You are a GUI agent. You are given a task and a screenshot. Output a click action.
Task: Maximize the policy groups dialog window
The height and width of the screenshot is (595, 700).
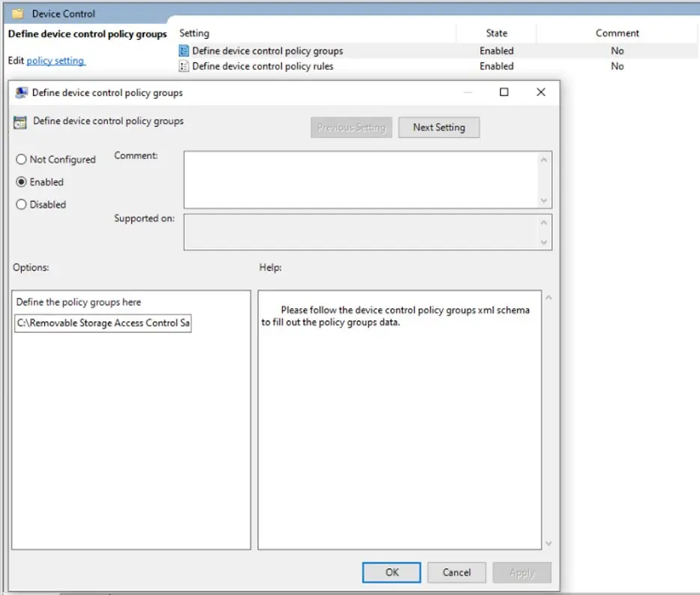504,92
